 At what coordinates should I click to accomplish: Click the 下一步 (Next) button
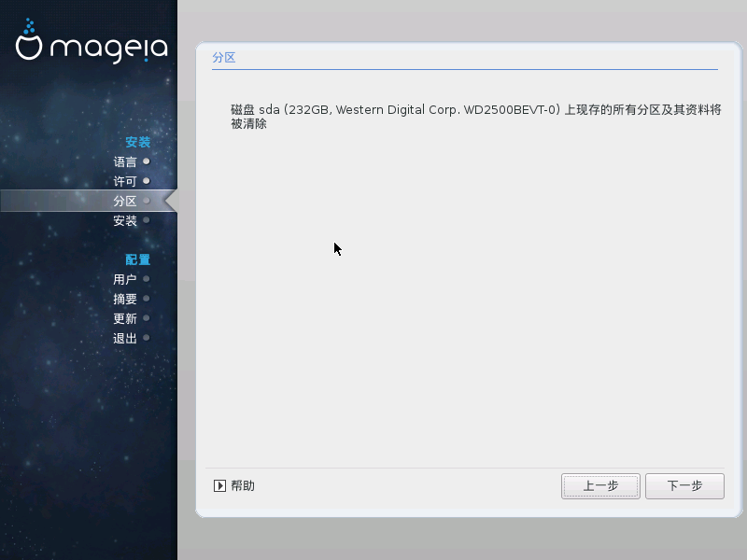[x=684, y=485]
